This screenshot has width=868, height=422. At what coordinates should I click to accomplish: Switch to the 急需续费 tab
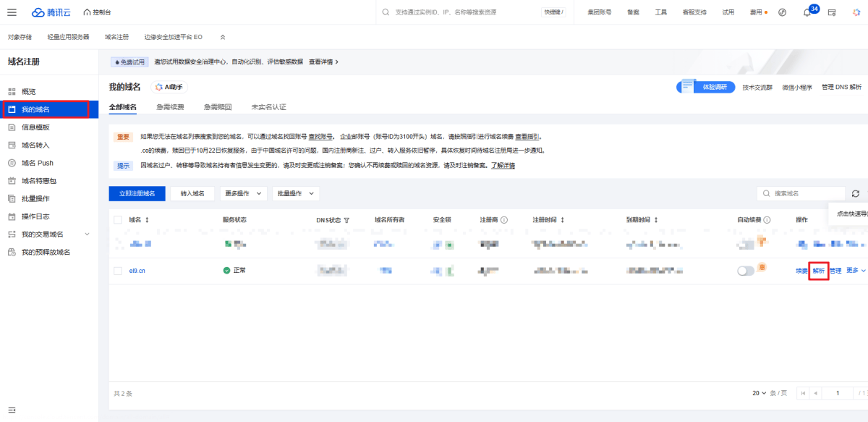click(x=170, y=107)
